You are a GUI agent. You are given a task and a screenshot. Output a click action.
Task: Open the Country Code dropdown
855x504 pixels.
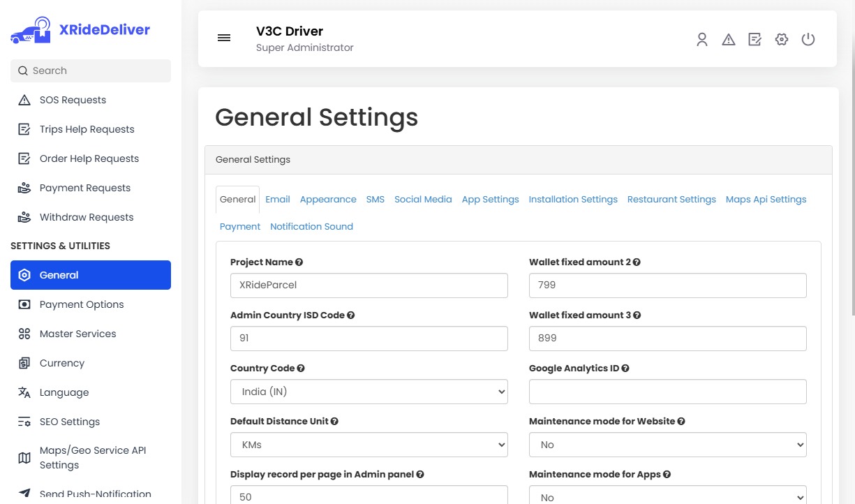[x=369, y=392]
